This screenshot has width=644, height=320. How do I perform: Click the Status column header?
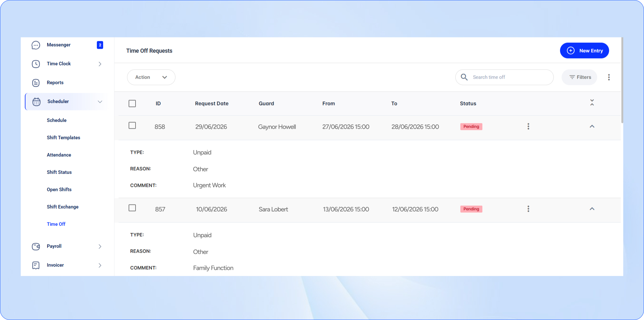coord(468,104)
